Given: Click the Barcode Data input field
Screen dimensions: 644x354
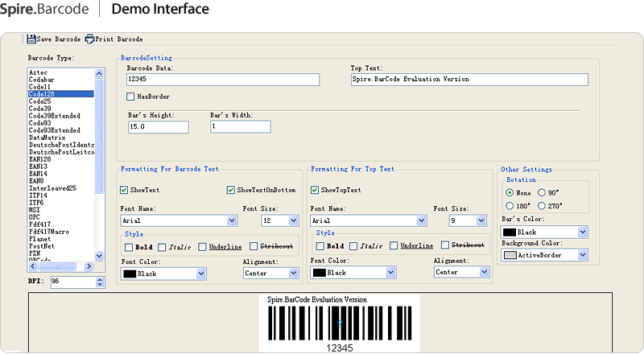Looking at the screenshot, I should click(x=223, y=80).
